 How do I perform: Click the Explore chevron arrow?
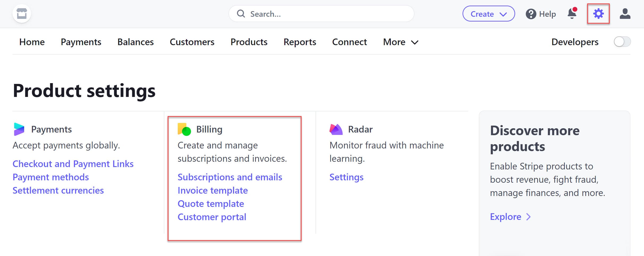pos(528,217)
